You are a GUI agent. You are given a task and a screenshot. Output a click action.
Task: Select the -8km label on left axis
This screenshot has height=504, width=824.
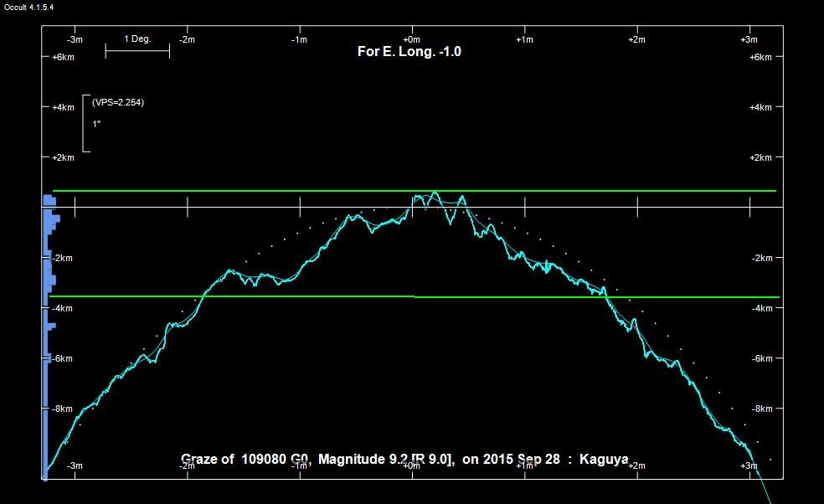[63, 409]
